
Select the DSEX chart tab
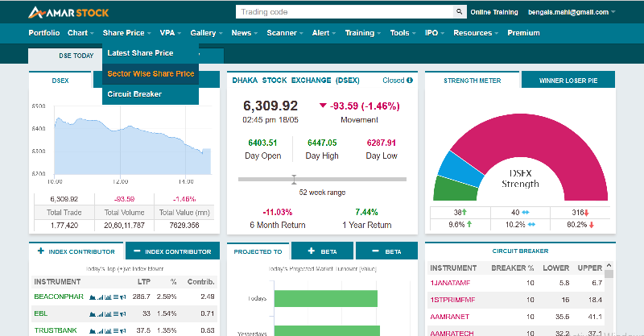60,81
